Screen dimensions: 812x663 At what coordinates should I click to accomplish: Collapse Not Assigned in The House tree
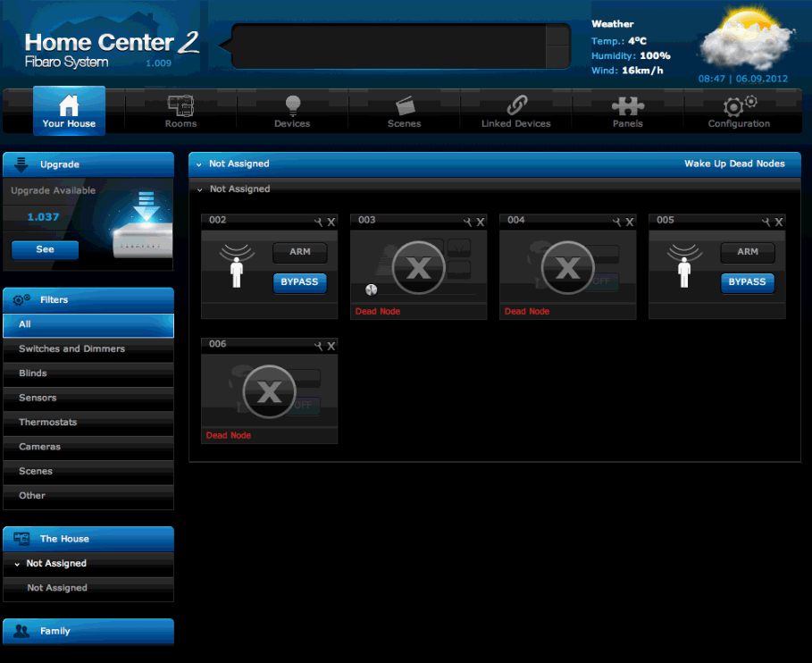17,564
